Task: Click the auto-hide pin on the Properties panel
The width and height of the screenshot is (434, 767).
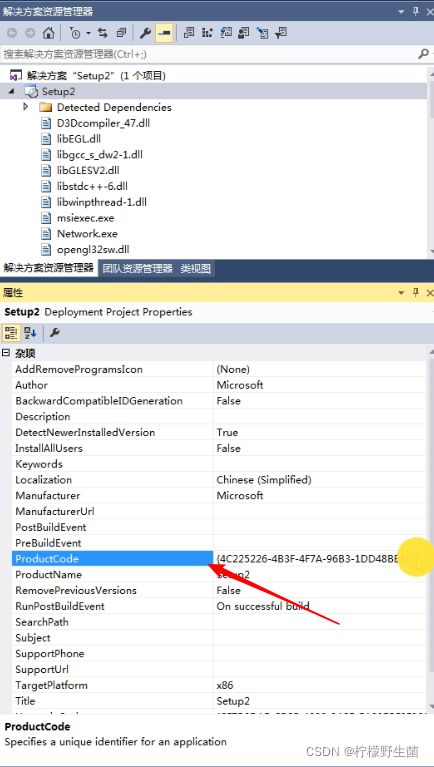Action: point(416,293)
